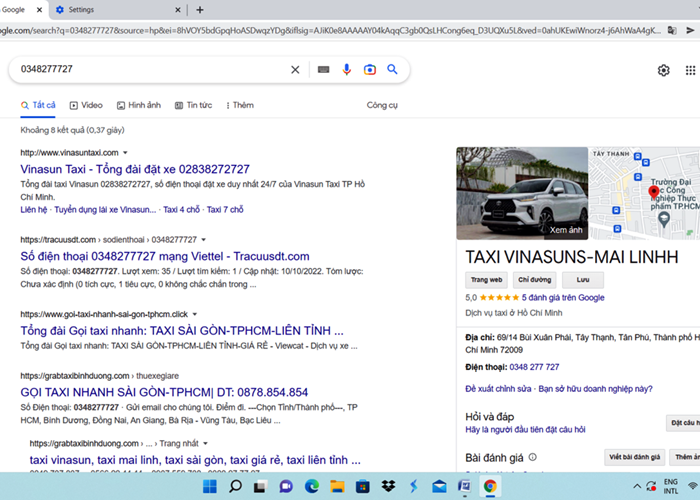Screen dimensions: 700x500
Task: Open the Chat app on taskbar
Action: click(x=286, y=486)
